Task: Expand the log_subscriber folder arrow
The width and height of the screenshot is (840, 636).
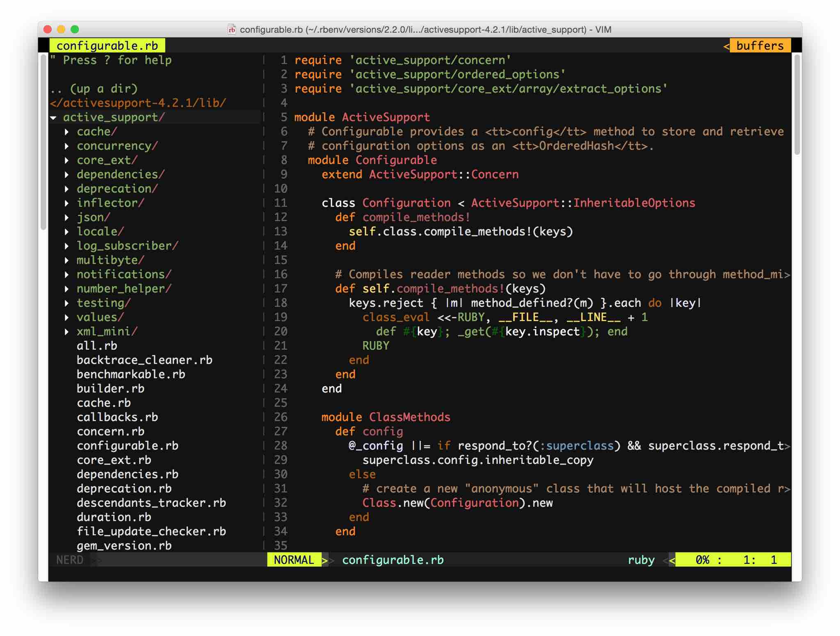Action: [66, 246]
